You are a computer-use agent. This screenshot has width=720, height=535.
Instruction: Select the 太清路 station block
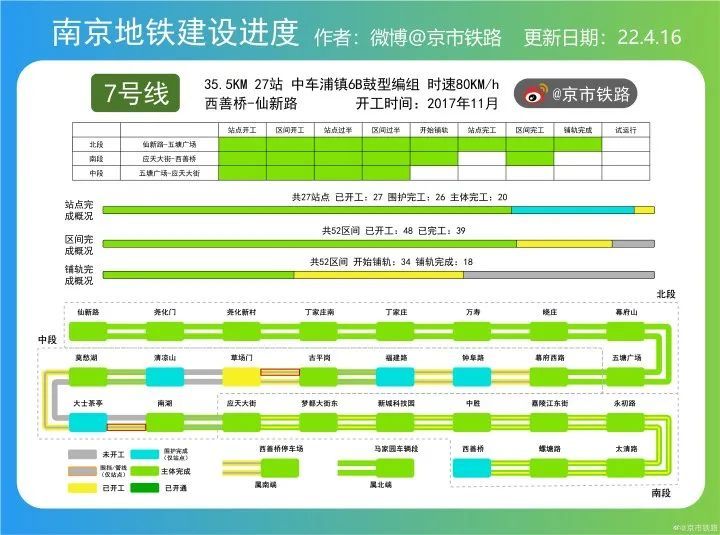tap(625, 468)
